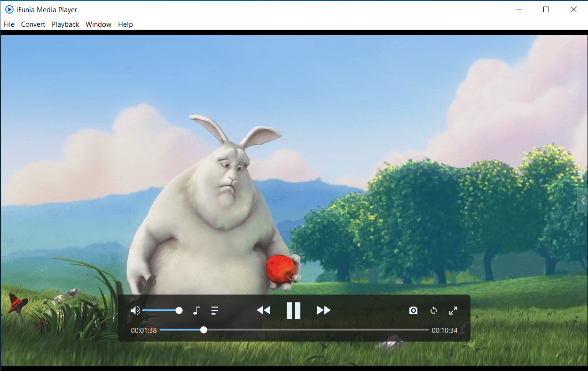Open the File menu
Image resolution: width=588 pixels, height=371 pixels.
point(9,24)
